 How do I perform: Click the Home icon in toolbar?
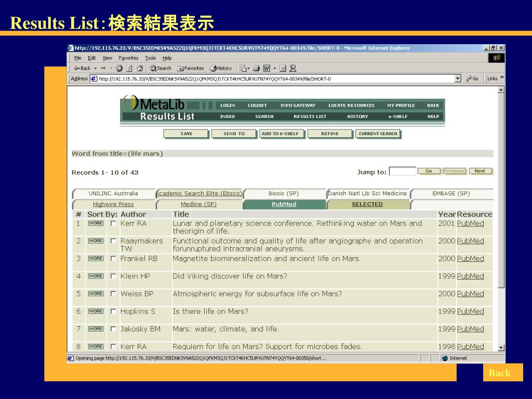[x=139, y=68]
